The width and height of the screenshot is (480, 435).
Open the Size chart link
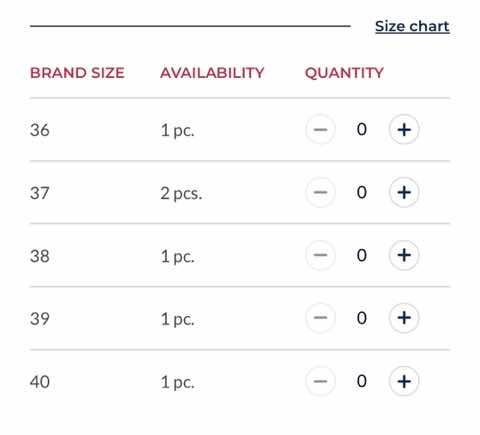(x=412, y=26)
